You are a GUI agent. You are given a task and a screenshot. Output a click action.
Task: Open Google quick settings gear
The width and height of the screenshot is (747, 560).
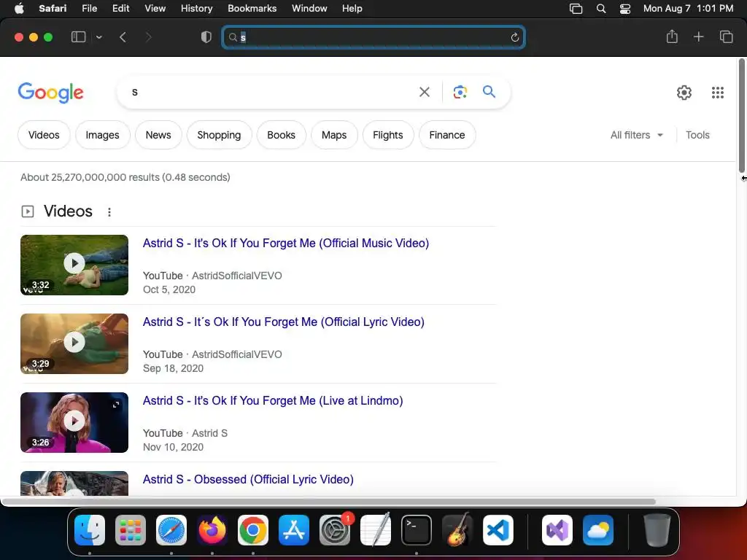point(684,93)
